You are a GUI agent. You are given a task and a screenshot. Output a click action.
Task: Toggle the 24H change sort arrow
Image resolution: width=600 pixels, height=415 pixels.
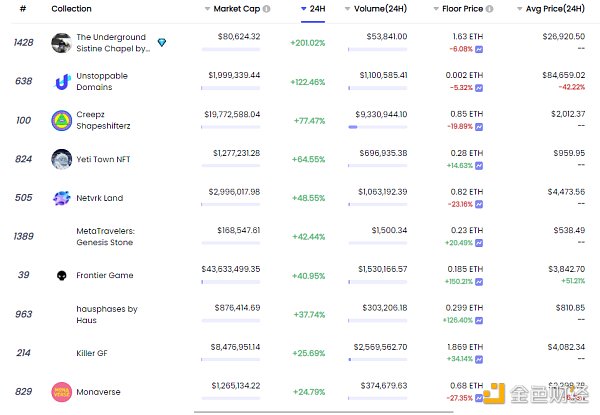coord(305,8)
